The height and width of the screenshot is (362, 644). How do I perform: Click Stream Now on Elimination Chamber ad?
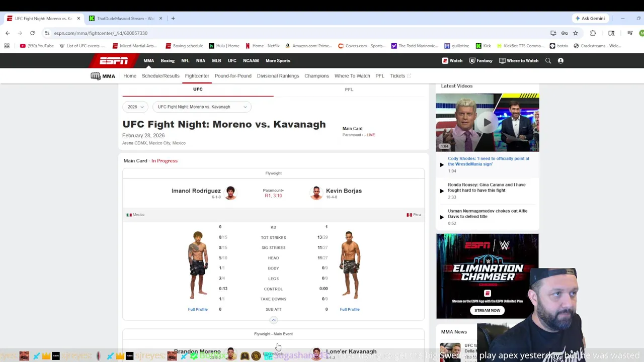tap(487, 310)
